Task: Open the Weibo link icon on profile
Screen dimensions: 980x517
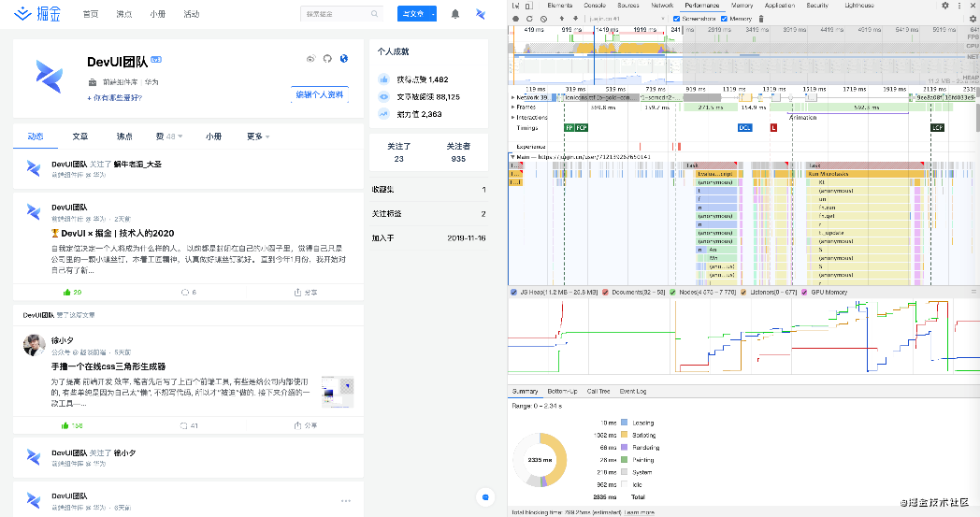Action: 310,59
